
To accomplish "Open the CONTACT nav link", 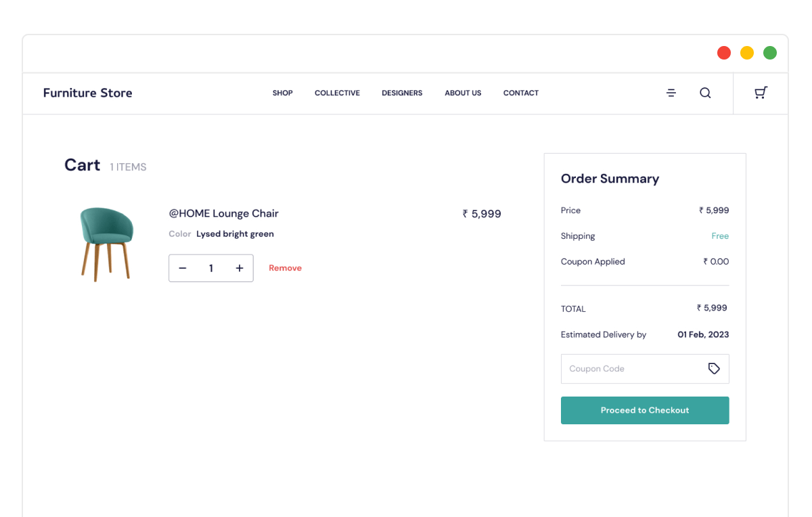I will (x=521, y=93).
